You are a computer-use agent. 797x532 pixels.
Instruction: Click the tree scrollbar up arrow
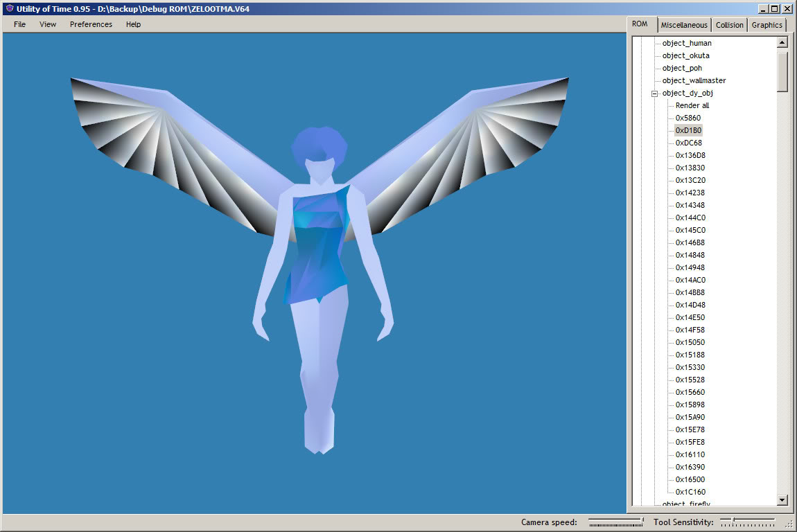coord(782,43)
